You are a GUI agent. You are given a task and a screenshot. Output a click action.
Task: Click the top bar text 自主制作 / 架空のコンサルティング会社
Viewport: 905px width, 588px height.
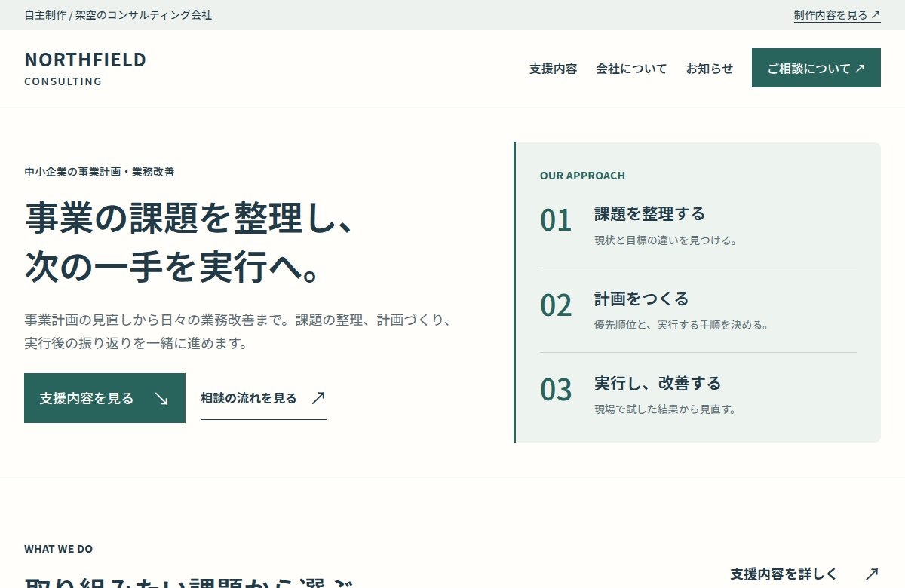point(118,15)
